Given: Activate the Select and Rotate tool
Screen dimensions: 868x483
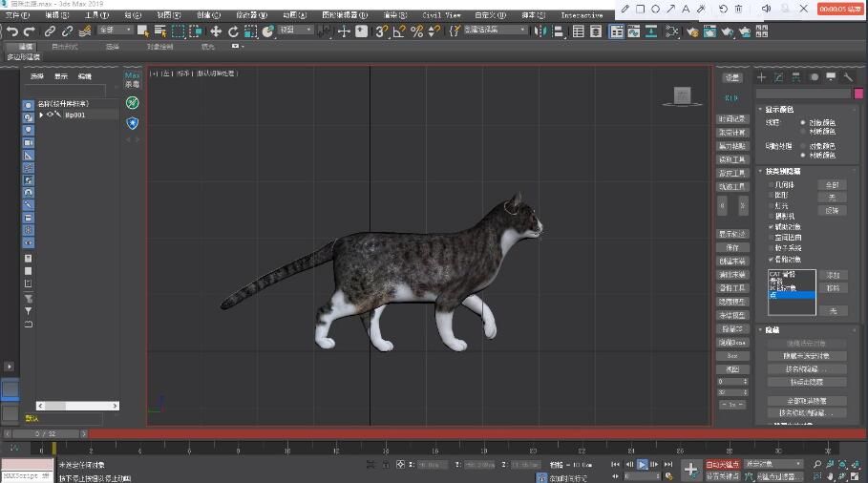Looking at the screenshot, I should click(x=234, y=31).
